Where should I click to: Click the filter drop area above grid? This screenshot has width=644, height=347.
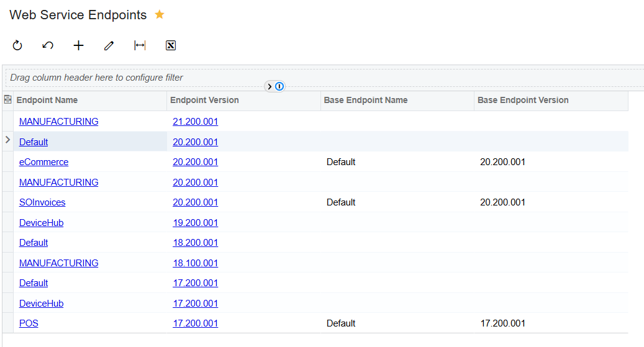[97, 78]
